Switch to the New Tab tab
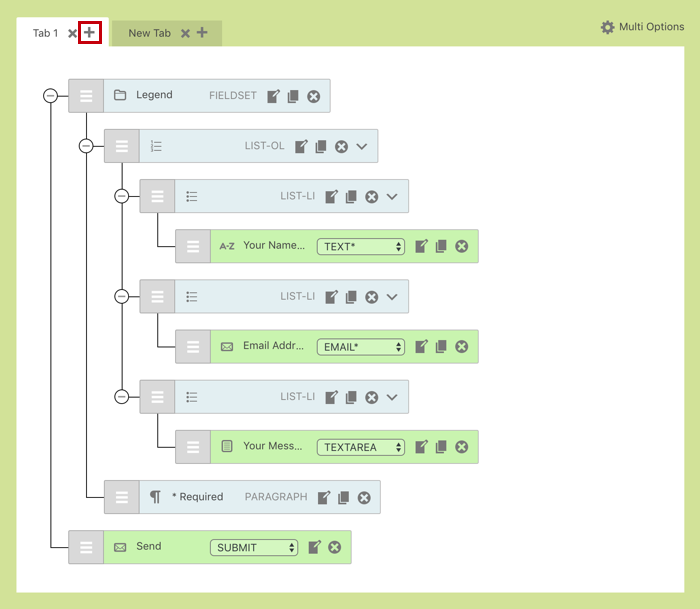 coord(149,33)
